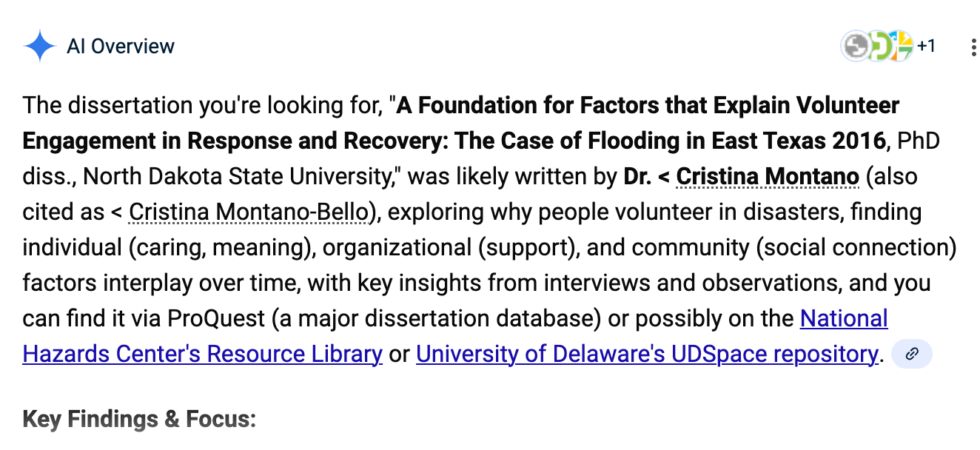Click the Key Findings & Focus heading
This screenshot has width=980, height=450.
(139, 419)
